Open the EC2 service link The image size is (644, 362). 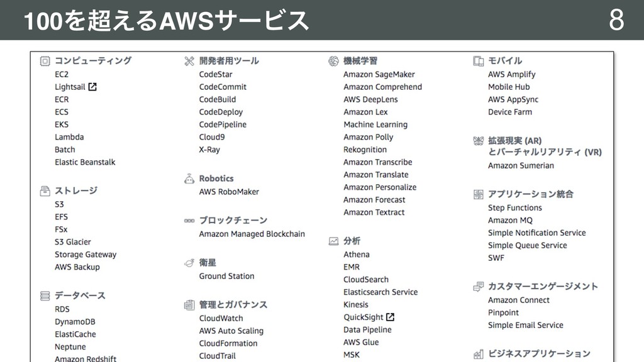click(x=62, y=74)
